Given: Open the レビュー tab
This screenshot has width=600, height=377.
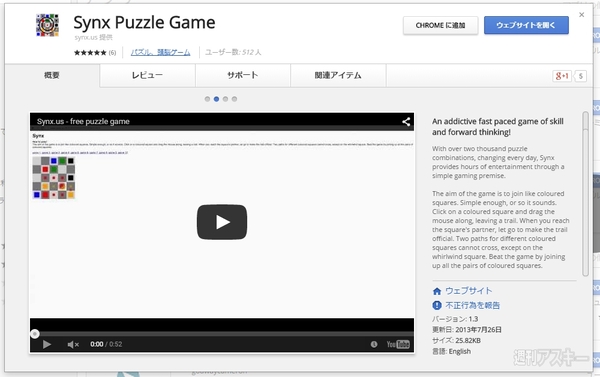Looking at the screenshot, I should (x=147, y=75).
